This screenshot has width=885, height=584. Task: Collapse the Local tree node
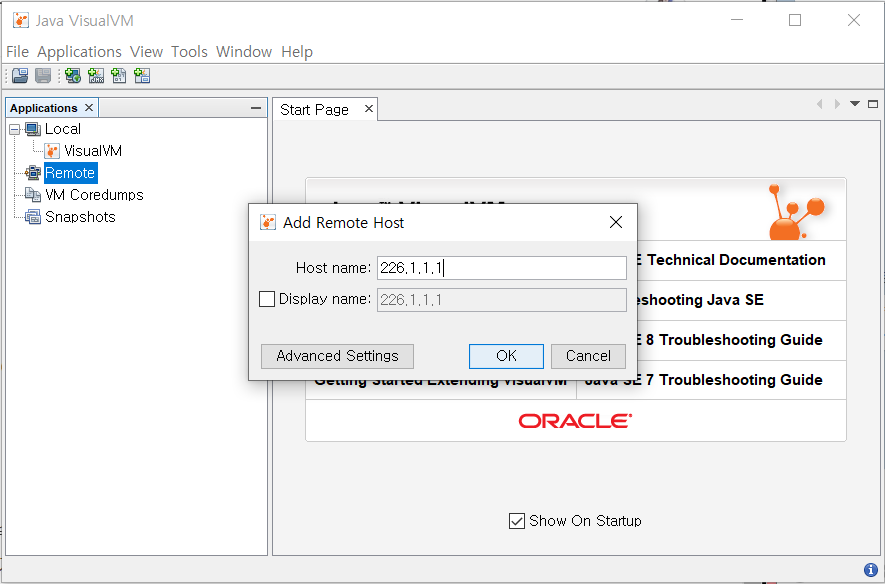[15, 129]
